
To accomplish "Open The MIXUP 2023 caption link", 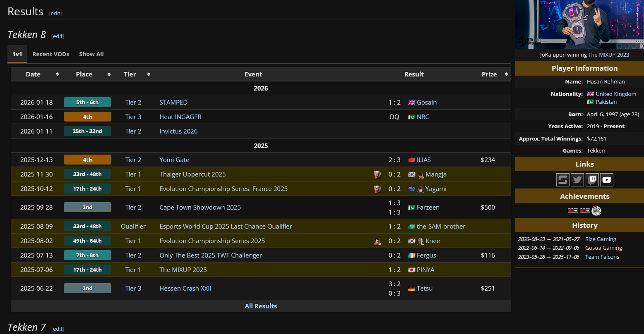I will point(609,55).
